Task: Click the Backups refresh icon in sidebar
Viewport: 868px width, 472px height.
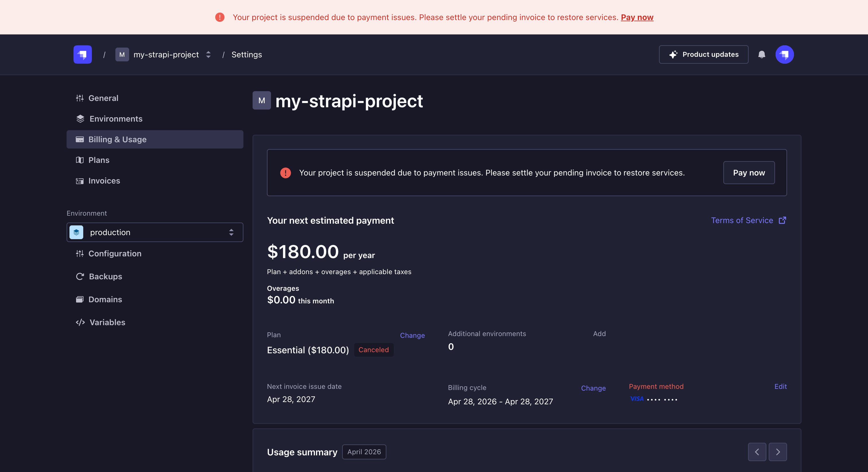Action: (x=80, y=276)
